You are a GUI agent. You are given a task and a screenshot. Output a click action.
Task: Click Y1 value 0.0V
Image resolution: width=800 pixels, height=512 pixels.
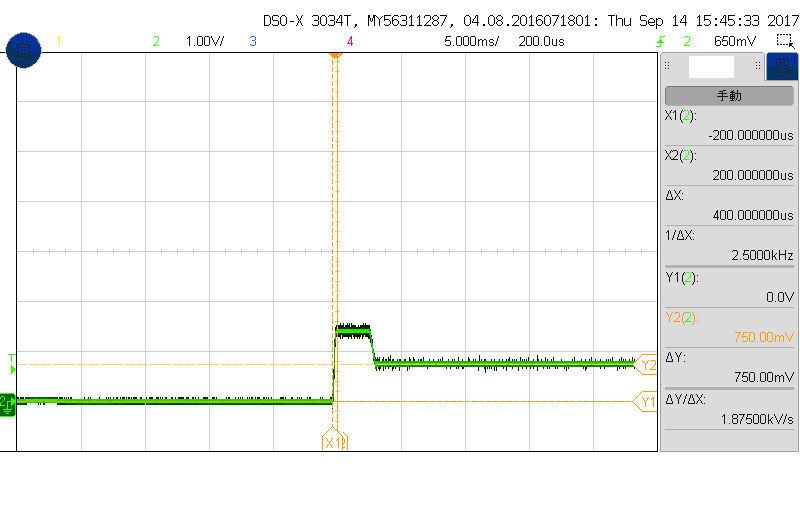click(x=780, y=297)
